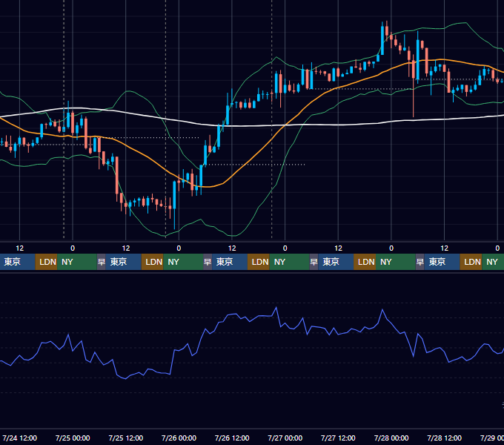504x445 pixels.
Task: Click the 7/27 12:00 date label
Action: coord(338,438)
